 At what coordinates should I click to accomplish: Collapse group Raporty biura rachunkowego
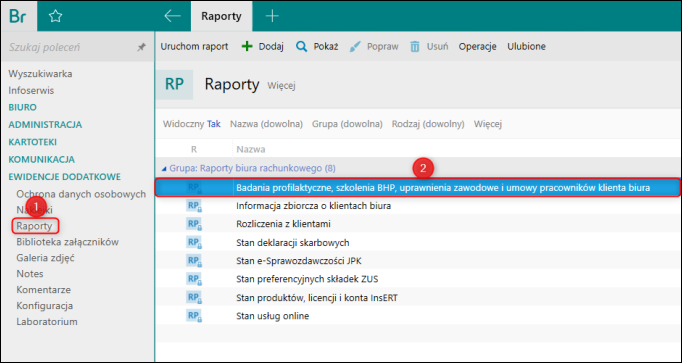pos(164,168)
